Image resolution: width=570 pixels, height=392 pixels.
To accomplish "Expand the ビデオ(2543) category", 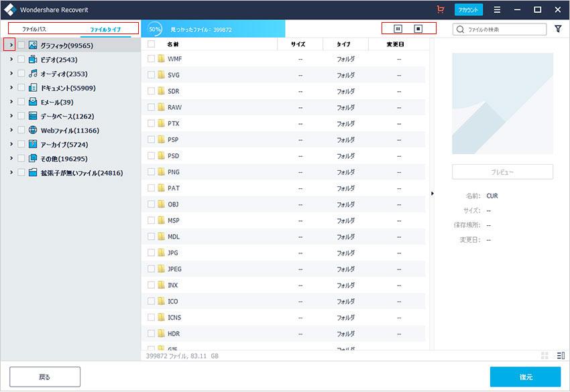I will pyautogui.click(x=10, y=60).
